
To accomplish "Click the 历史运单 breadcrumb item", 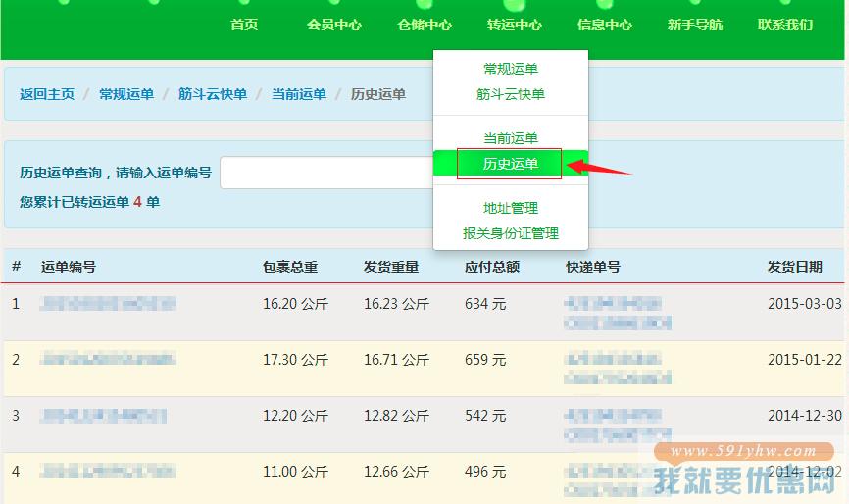I will point(378,94).
